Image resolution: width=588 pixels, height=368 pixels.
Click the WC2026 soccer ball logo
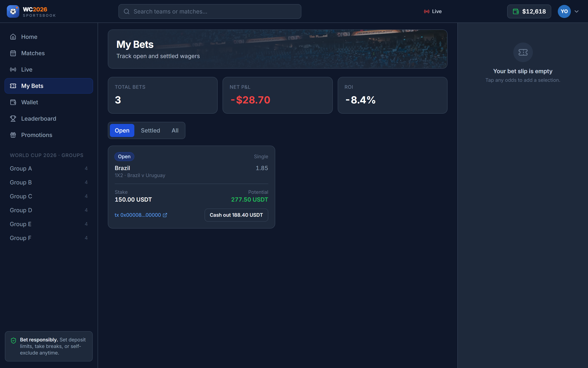(13, 11)
